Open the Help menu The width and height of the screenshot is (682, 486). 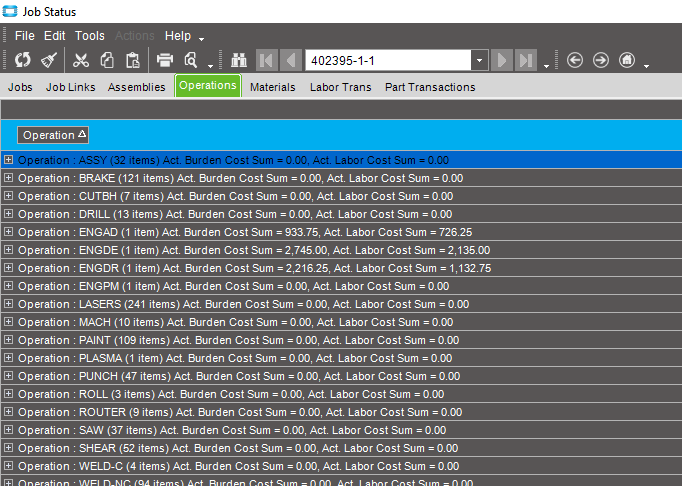[x=178, y=36]
